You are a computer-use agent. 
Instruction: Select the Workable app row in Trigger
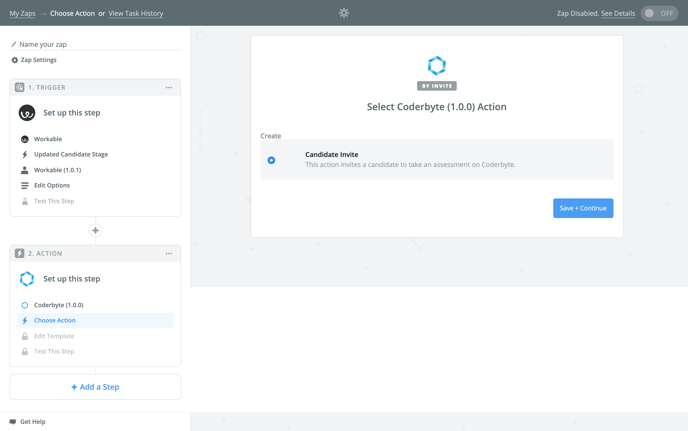click(x=95, y=139)
